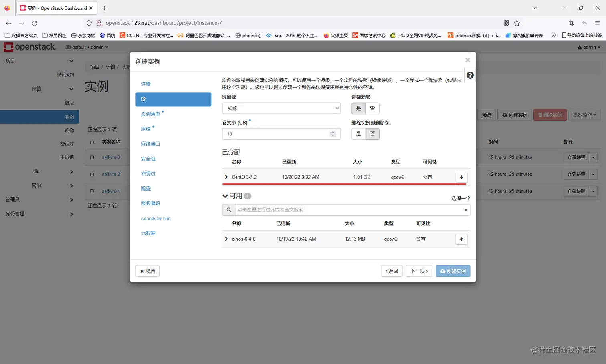The image size is (606, 364).
Task: Clear the image filter search field
Action: click(466, 210)
